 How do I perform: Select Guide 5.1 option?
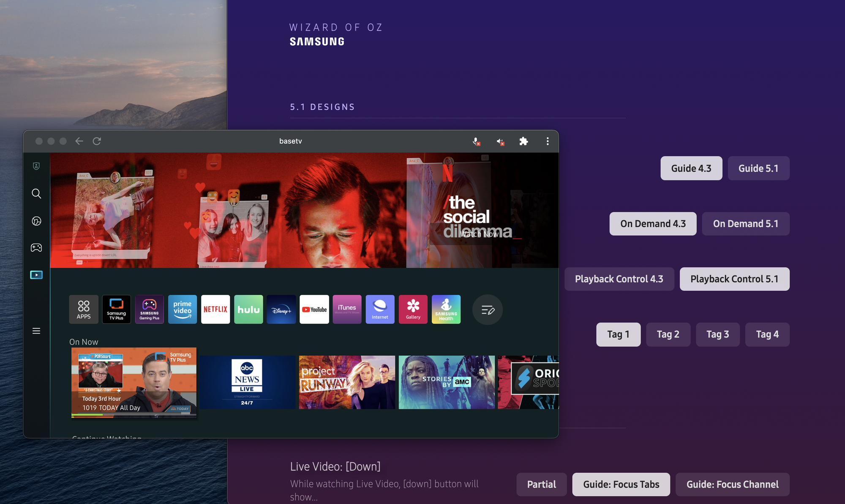tap(758, 168)
